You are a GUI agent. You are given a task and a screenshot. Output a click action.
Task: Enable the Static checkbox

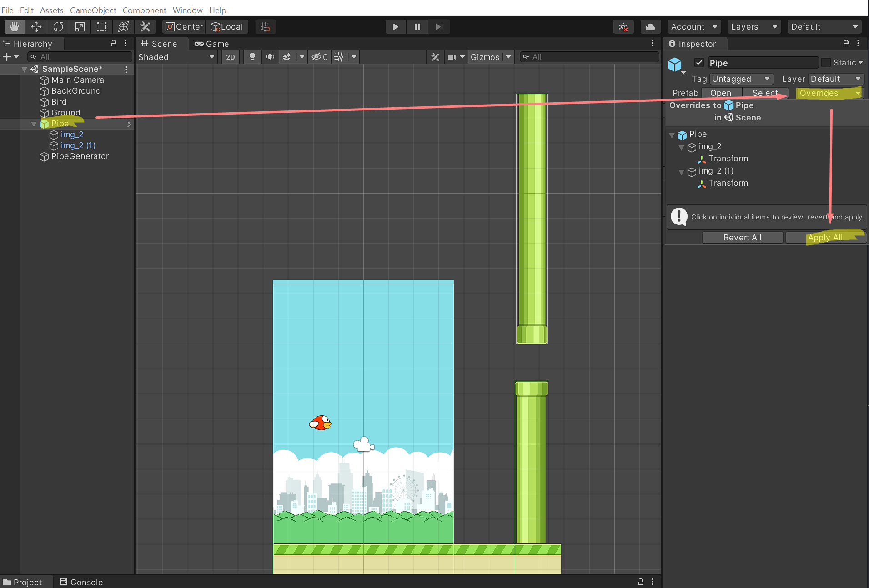(x=826, y=63)
